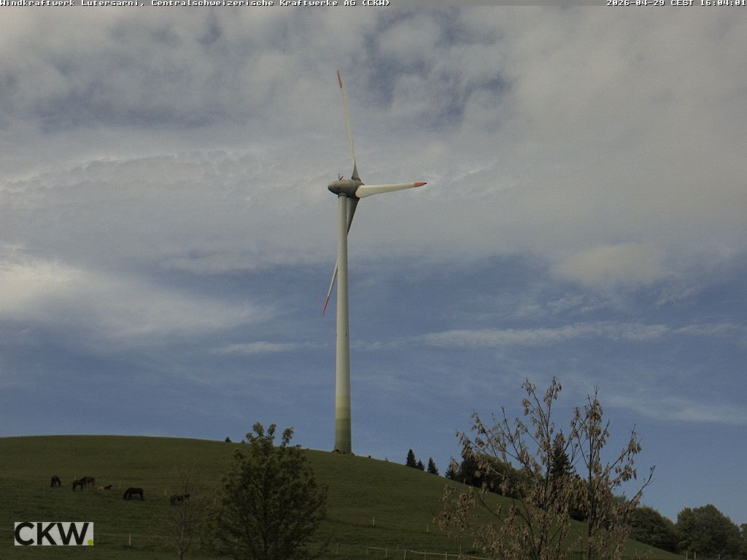Image resolution: width=747 pixels, height=560 pixels.
Task: Click the wind turbine's nacelle hub
Action: [344, 187]
